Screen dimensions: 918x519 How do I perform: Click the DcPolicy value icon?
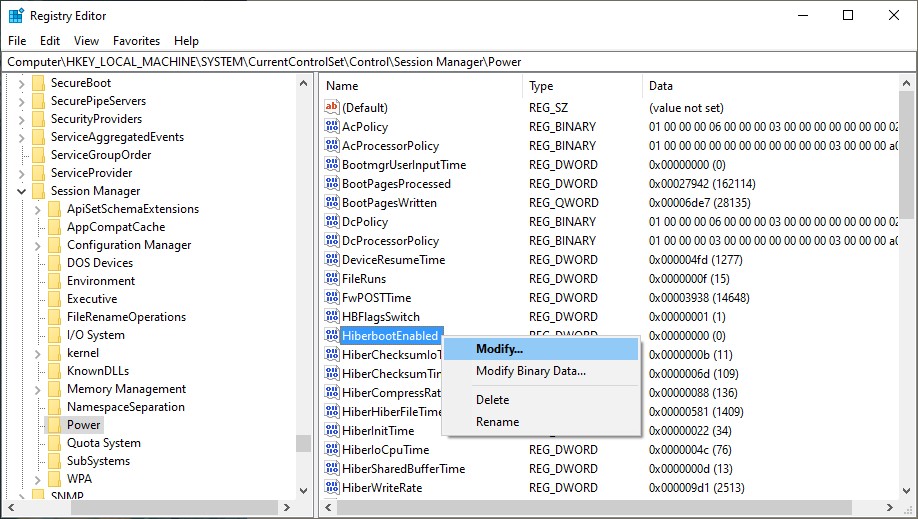coord(332,221)
